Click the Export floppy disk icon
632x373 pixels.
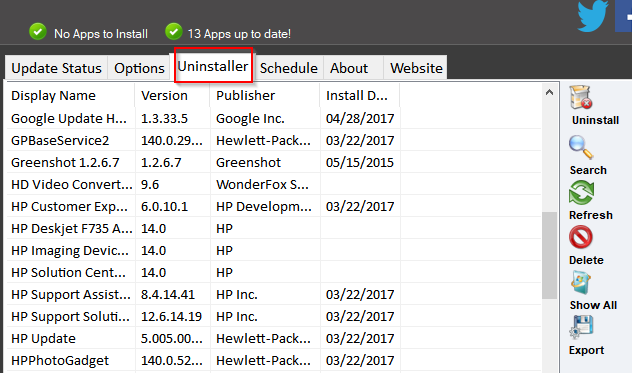click(x=581, y=327)
